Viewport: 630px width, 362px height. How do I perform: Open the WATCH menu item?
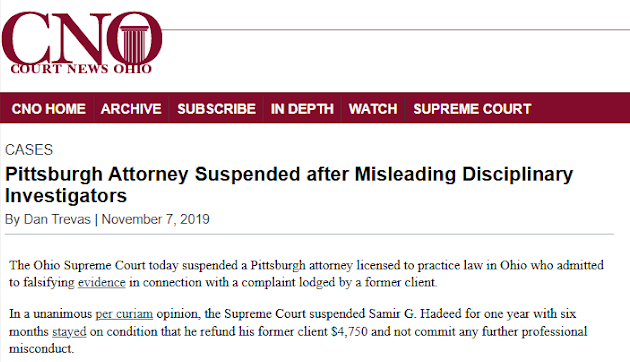tap(373, 109)
